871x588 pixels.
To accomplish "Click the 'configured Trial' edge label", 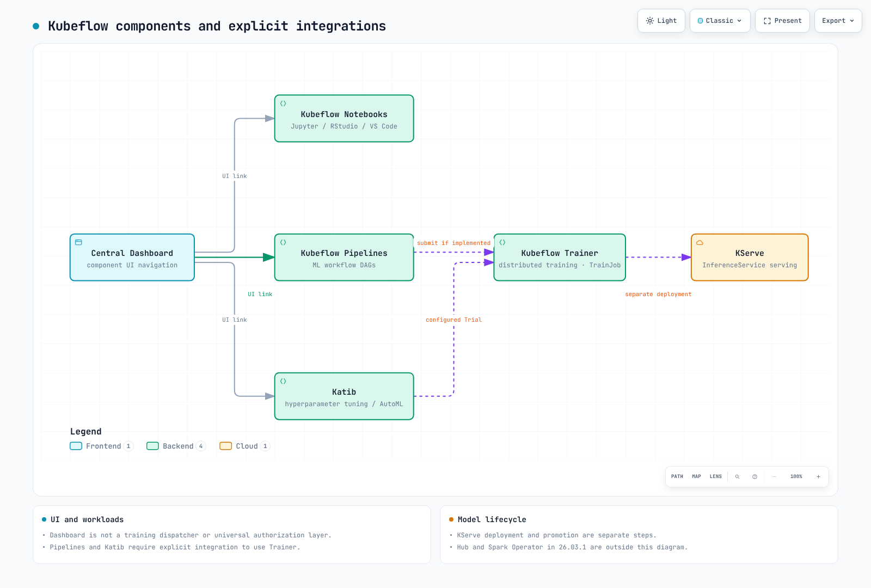I will pyautogui.click(x=453, y=320).
